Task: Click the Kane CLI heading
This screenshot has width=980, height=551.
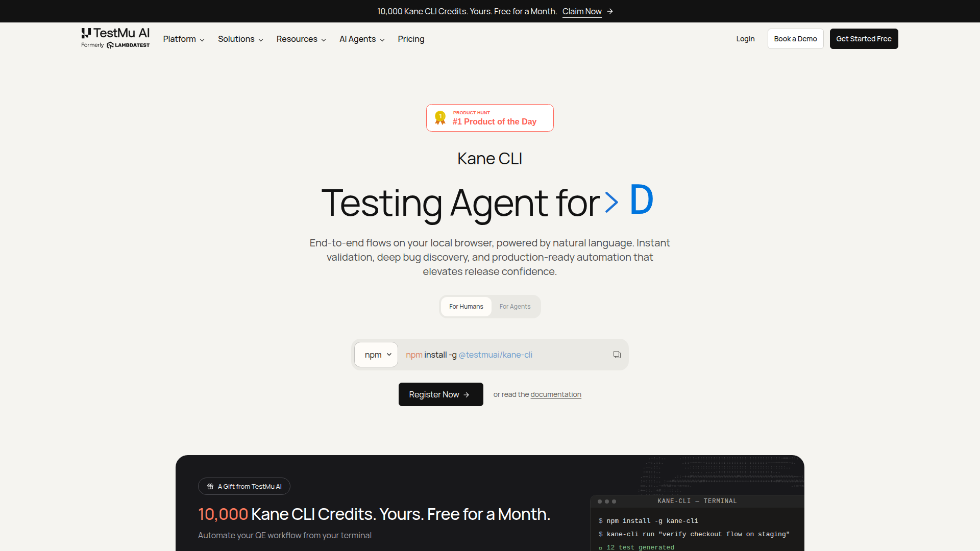Action: point(489,159)
